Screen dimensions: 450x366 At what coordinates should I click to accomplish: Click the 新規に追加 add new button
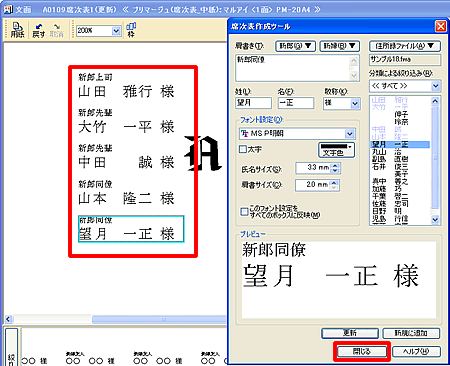pyautogui.click(x=411, y=333)
